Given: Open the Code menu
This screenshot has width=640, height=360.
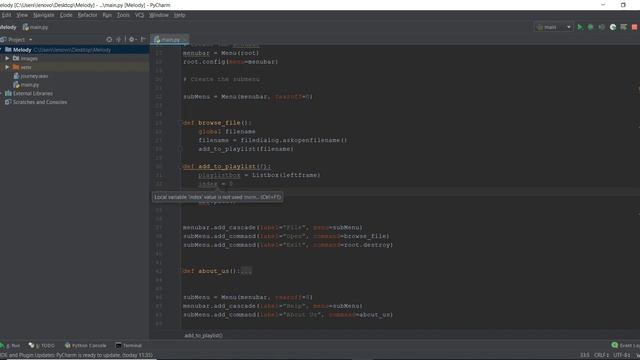Looking at the screenshot, I should click(66, 15).
